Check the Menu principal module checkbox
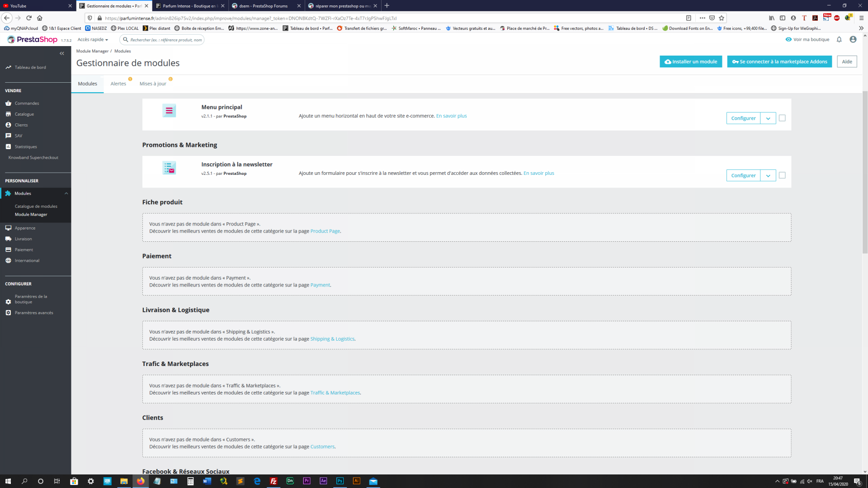This screenshot has width=868, height=488. tap(782, 118)
